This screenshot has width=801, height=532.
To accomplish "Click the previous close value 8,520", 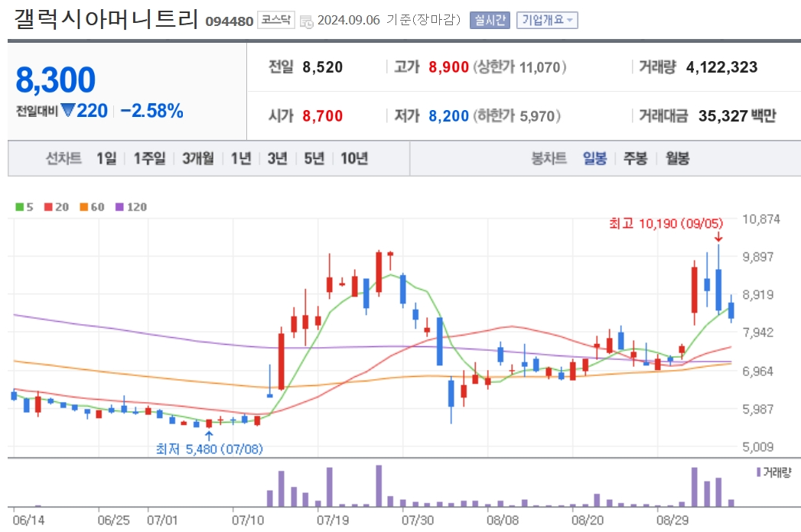I will [322, 67].
